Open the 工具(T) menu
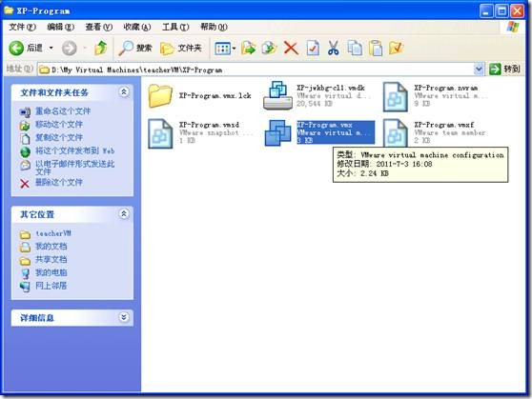 pyautogui.click(x=175, y=27)
